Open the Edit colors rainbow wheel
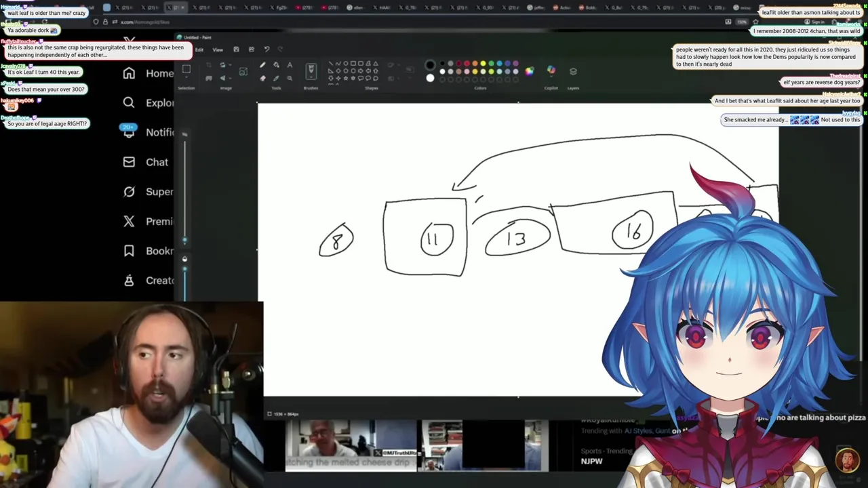 coord(529,71)
